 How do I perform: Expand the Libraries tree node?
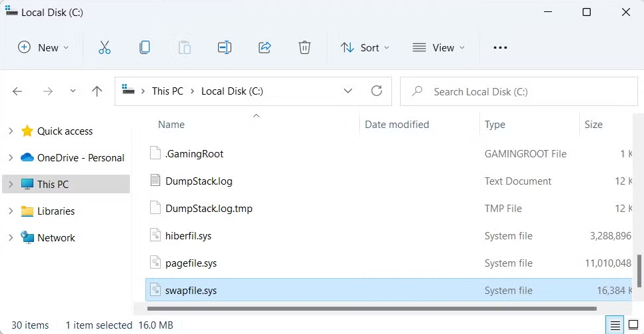[x=11, y=211]
